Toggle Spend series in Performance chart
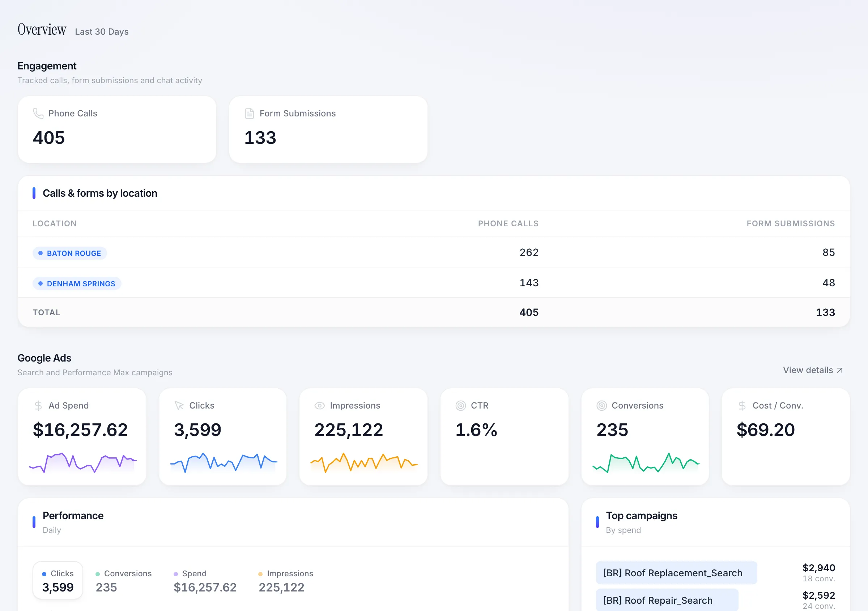868x611 pixels. (x=205, y=580)
